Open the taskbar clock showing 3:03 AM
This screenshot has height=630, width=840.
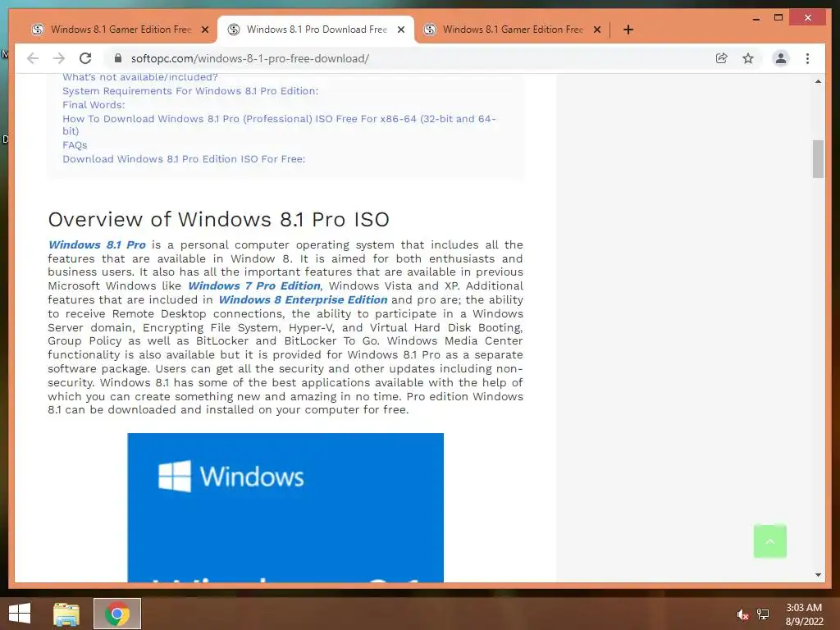(x=804, y=614)
